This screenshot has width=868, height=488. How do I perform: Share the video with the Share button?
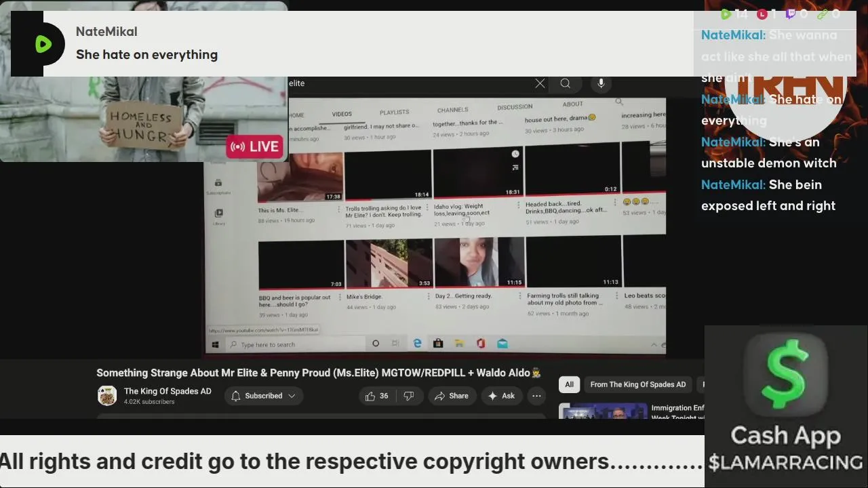pos(452,396)
